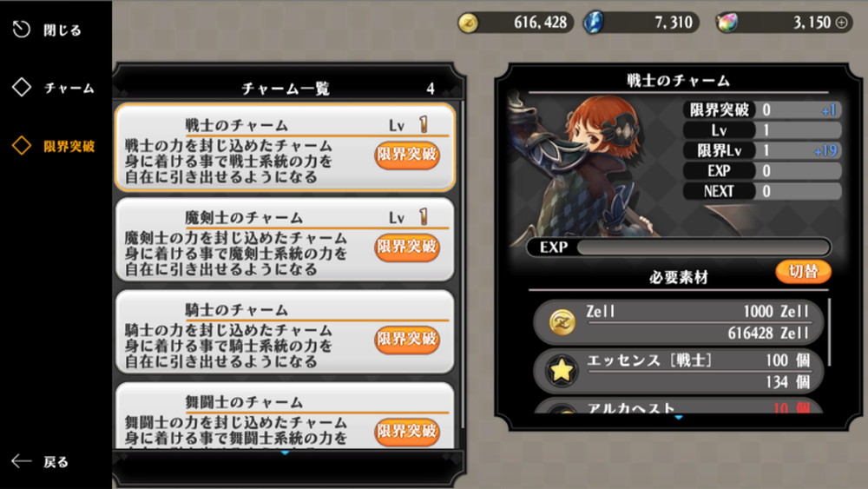Click the EXP progress bar
The width and height of the screenshot is (868, 489).
pyautogui.click(x=679, y=247)
